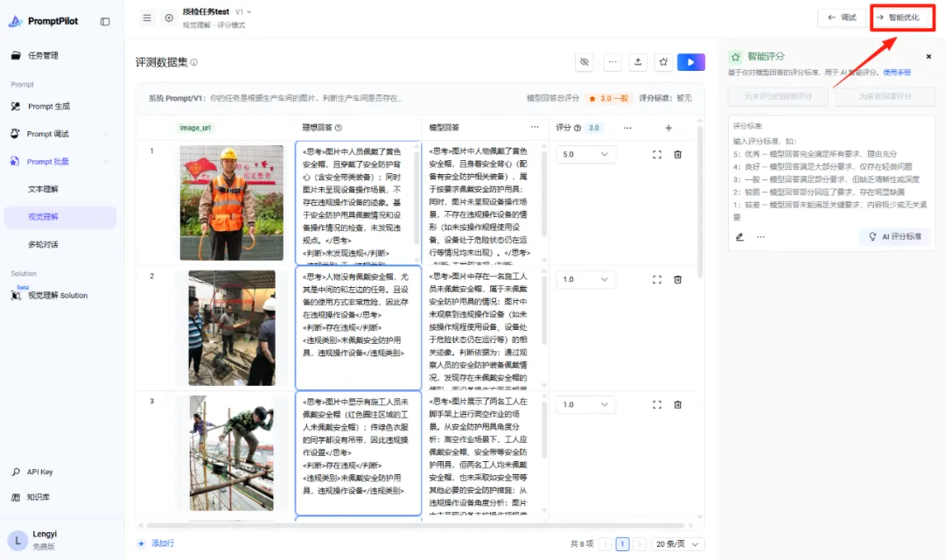Click the horizontal scrollbar under the table
Viewport: 945px width, 560px height.
tap(416, 526)
